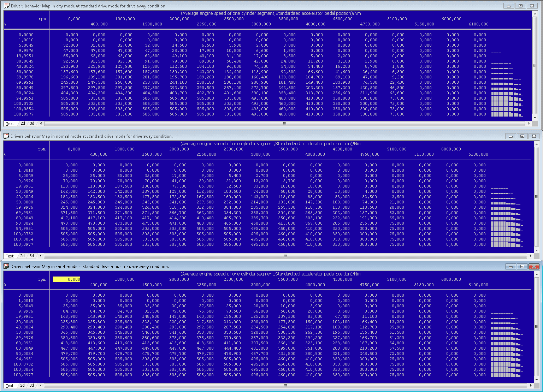The image size is (543, 392).
Task: Click the left scroll arrow in the city mode window
Action: (41, 124)
